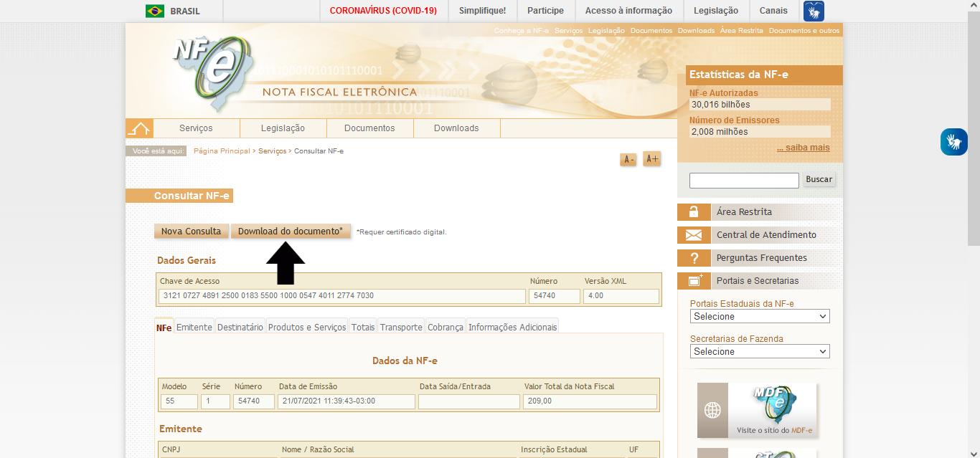Switch to the Informações Adicionais tab

(512, 327)
